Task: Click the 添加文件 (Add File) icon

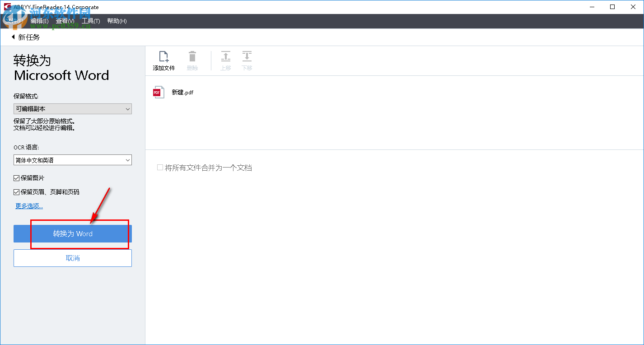Action: click(163, 59)
